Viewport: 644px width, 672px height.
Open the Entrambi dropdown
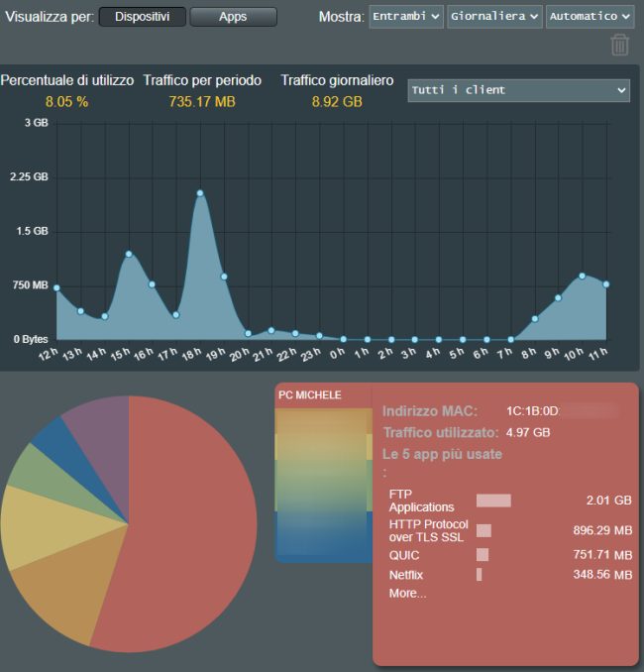click(x=406, y=17)
